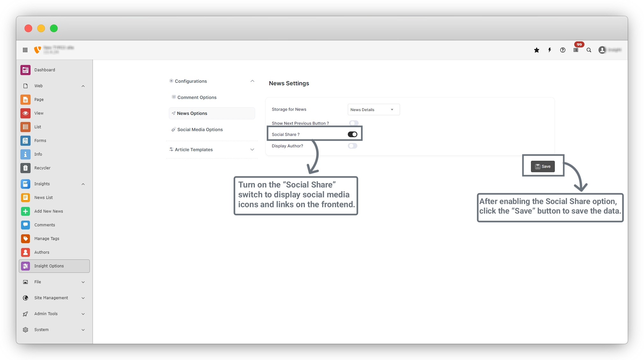Select Social Media Options menu item
644x360 pixels.
pos(200,130)
